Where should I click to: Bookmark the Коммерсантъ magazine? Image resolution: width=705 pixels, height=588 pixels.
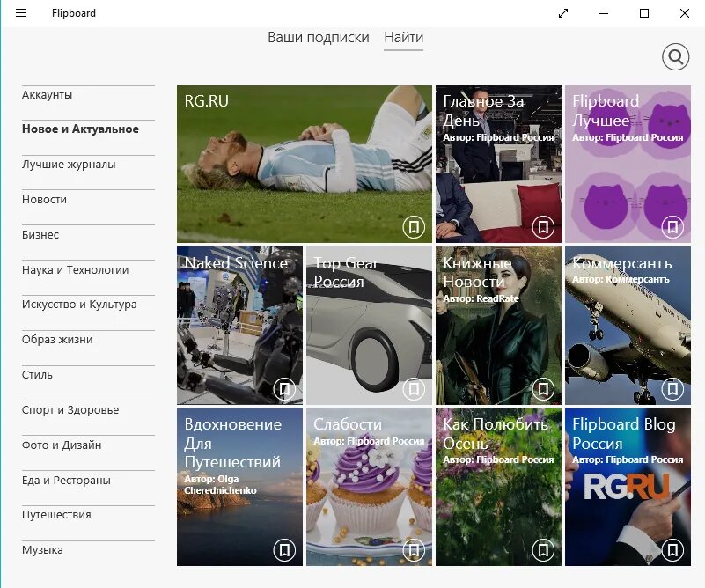click(673, 387)
